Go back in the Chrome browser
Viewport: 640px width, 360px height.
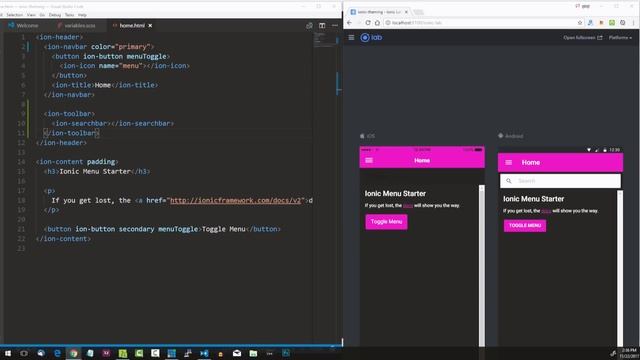349,23
